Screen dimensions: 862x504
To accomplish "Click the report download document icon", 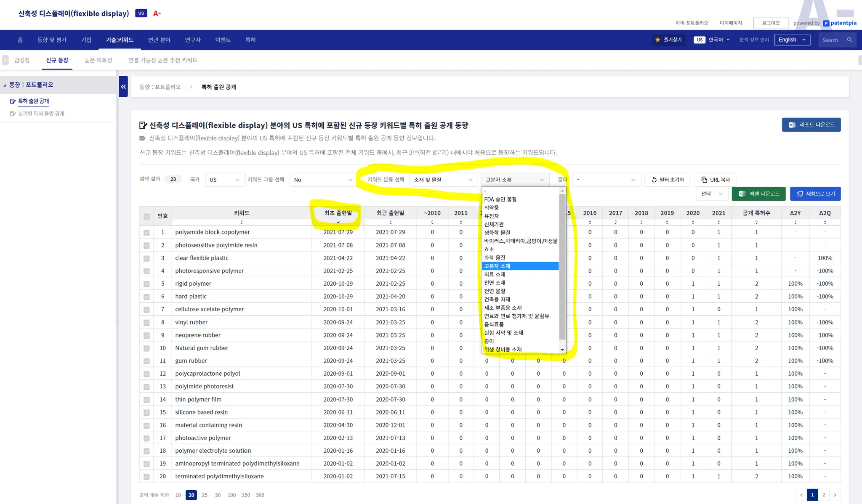I will 792,125.
